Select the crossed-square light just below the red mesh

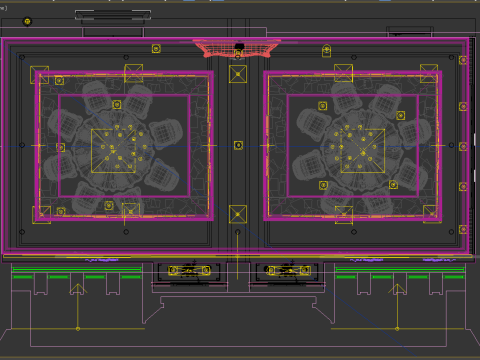[x=238, y=74]
